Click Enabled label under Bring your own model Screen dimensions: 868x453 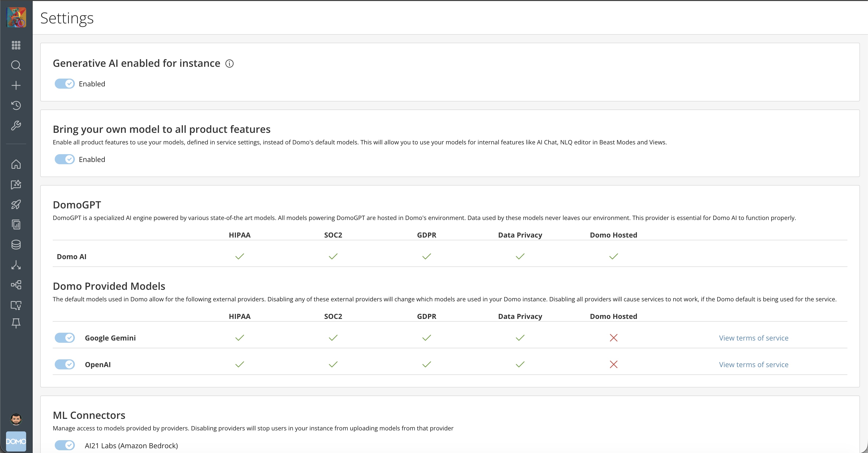[x=92, y=159]
